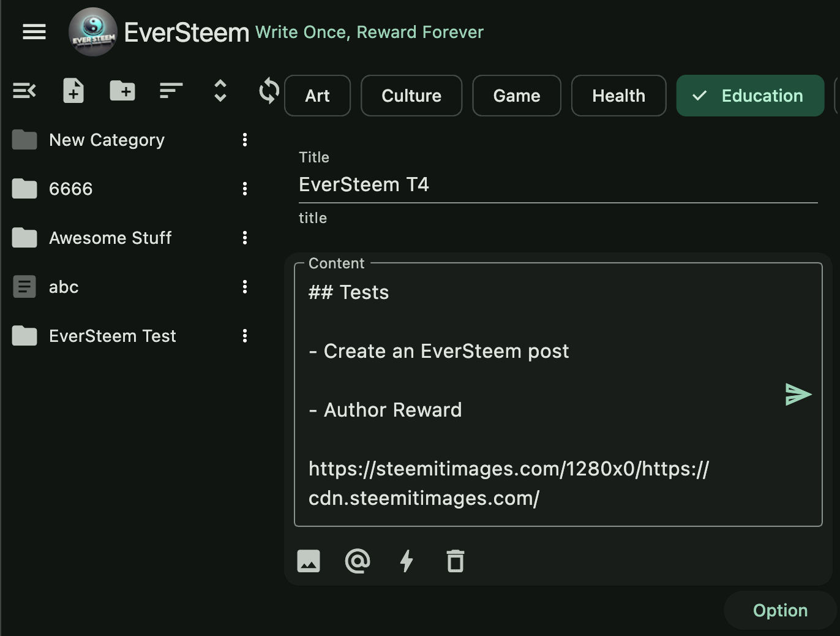Open the Awesome Stuff folder
This screenshot has width=840, height=636.
[x=110, y=238]
